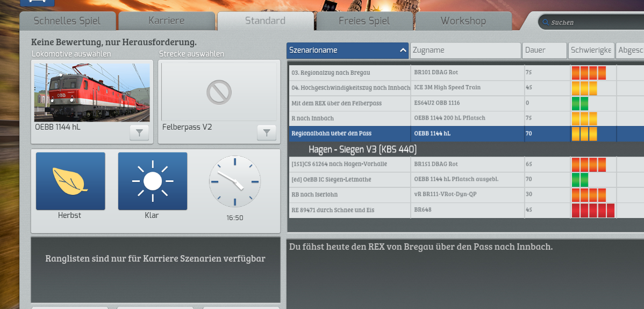Open the locomotive filter funnel icon
The width and height of the screenshot is (644, 309).
click(x=139, y=133)
